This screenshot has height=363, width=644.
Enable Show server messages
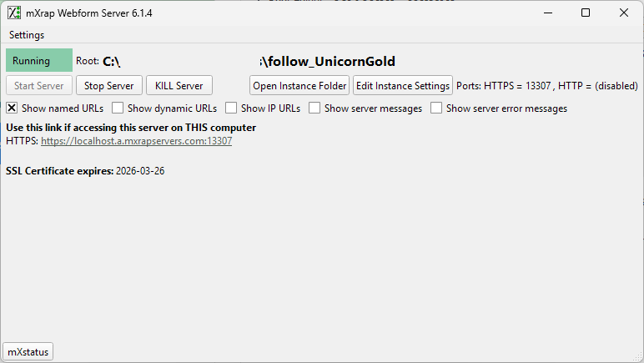pyautogui.click(x=314, y=108)
